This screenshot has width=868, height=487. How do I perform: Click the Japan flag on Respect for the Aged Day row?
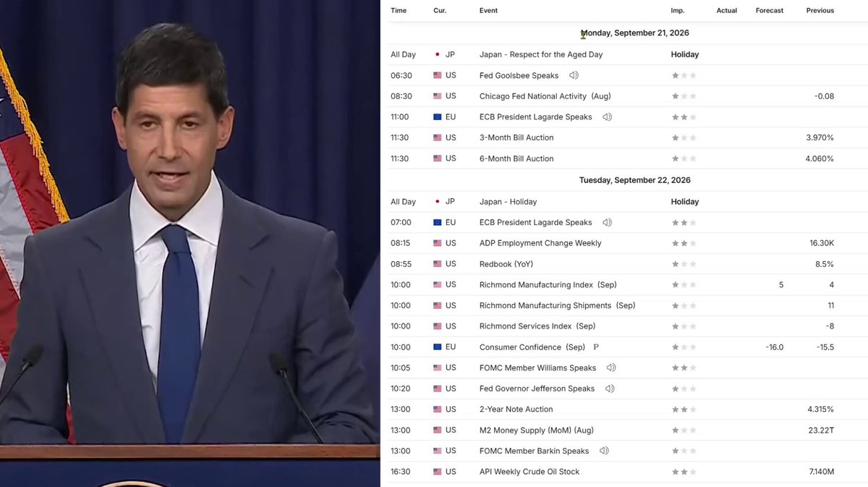(x=437, y=54)
